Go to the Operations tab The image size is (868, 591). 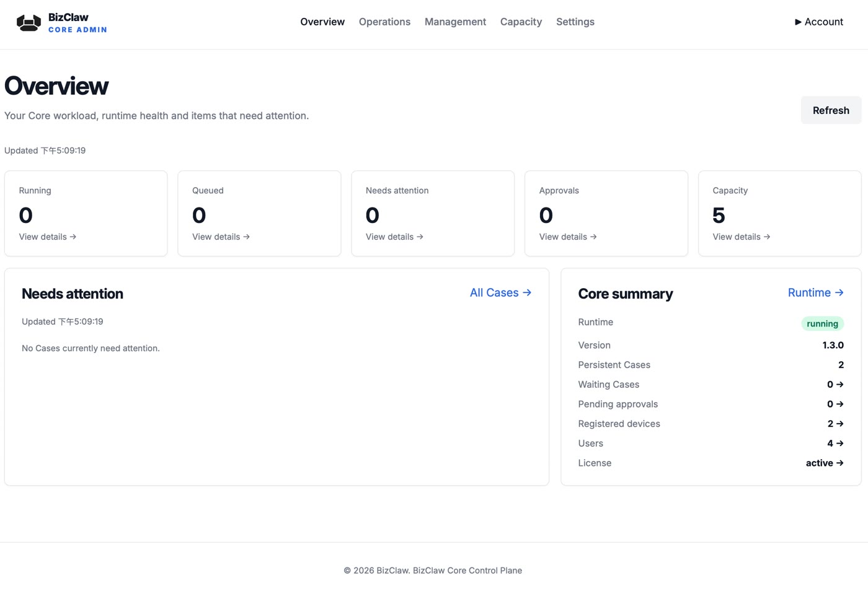click(x=384, y=22)
